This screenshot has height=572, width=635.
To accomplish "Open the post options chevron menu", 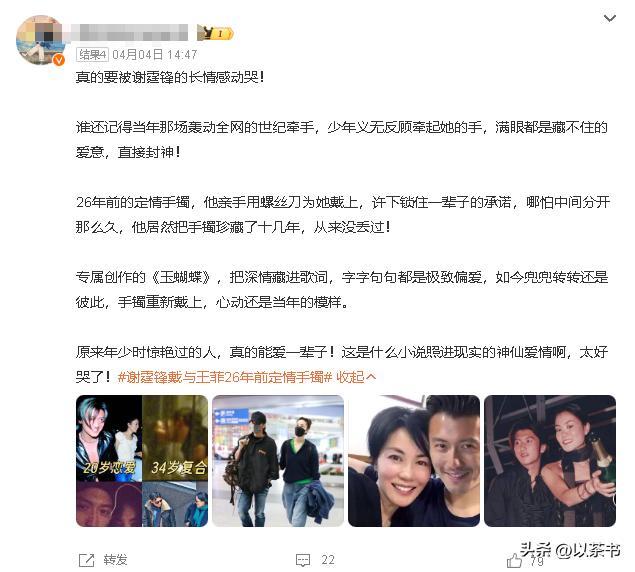I will (609, 18).
